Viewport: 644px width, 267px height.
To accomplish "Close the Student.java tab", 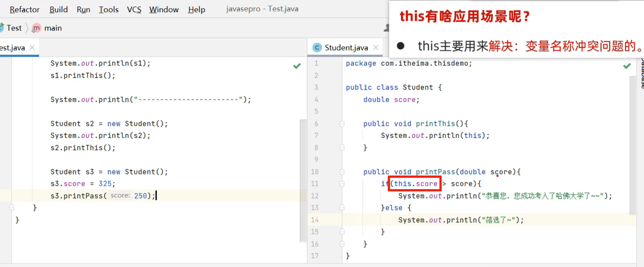I will (376, 48).
